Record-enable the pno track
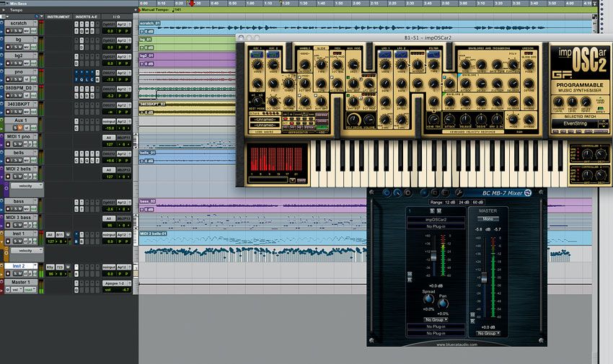 [x=7, y=79]
